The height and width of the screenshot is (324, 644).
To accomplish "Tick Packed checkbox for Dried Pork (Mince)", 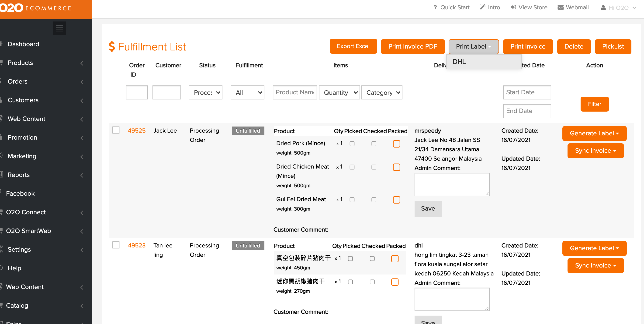I will [396, 144].
